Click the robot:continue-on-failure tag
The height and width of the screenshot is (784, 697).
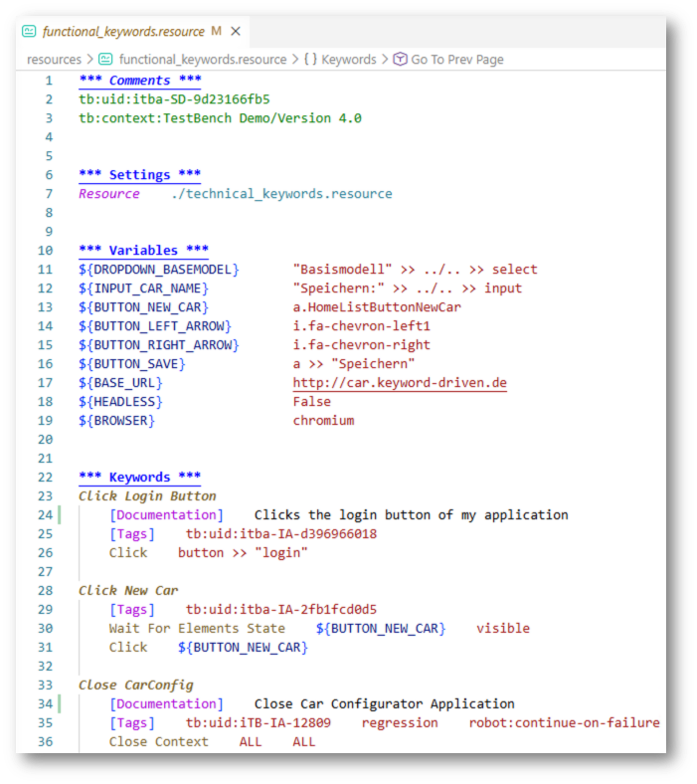pyautogui.click(x=564, y=723)
